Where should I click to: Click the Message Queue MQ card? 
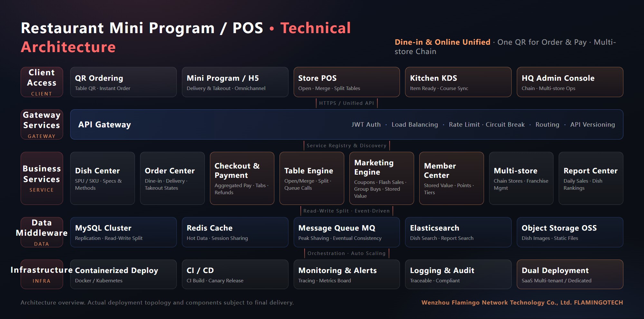click(x=347, y=232)
